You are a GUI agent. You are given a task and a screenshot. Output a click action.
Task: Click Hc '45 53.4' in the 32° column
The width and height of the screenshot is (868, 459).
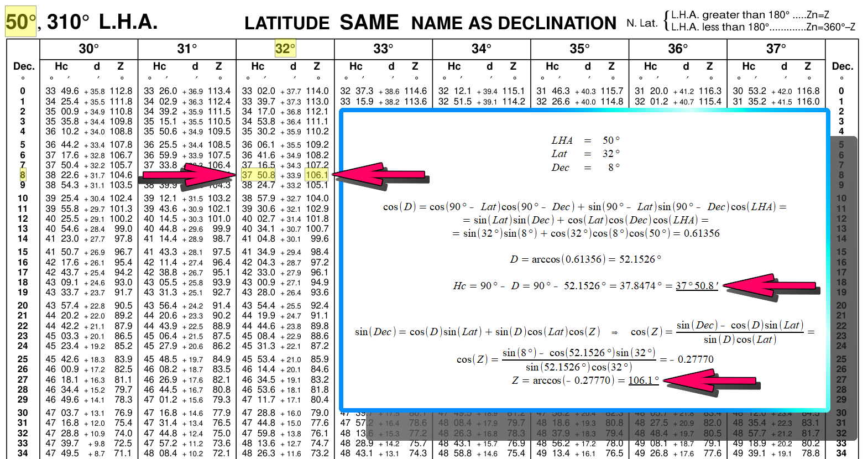(x=258, y=359)
